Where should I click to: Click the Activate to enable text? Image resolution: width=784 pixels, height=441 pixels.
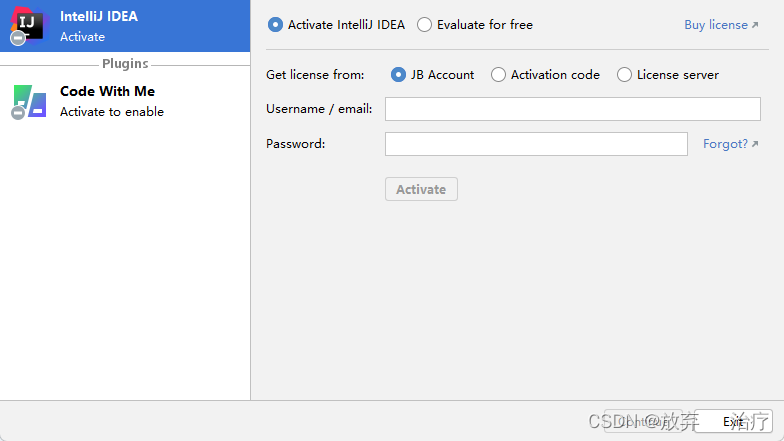112,112
